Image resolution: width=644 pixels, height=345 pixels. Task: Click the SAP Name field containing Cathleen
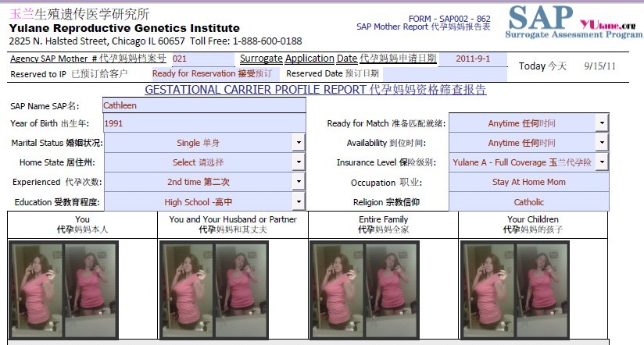pyautogui.click(x=204, y=105)
